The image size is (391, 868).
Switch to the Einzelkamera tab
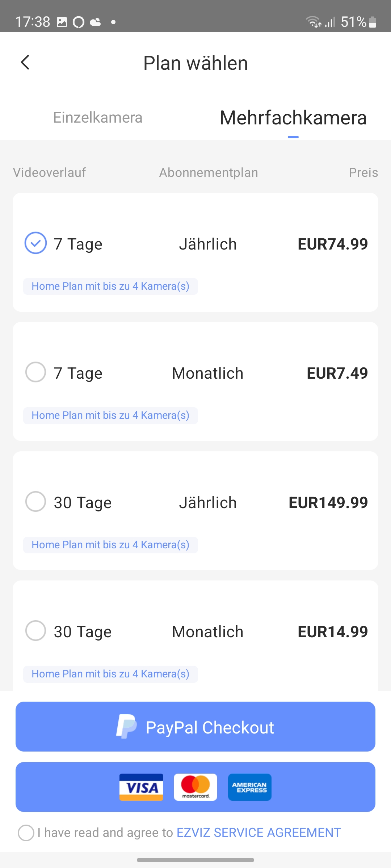point(98,118)
